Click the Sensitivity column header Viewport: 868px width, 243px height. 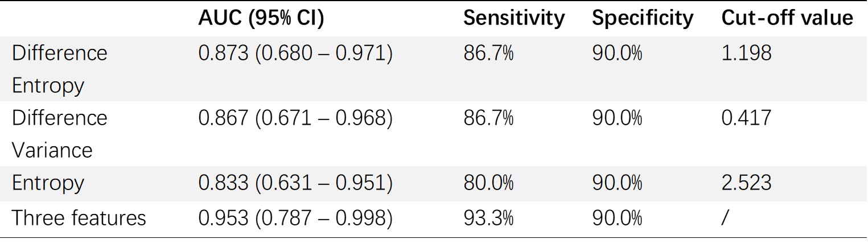[513, 19]
